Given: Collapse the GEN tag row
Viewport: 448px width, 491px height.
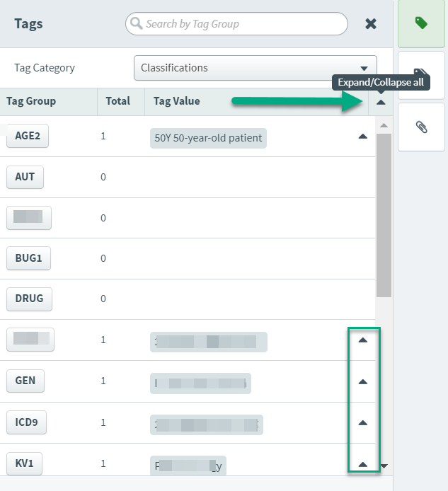Looking at the screenshot, I should coord(363,381).
